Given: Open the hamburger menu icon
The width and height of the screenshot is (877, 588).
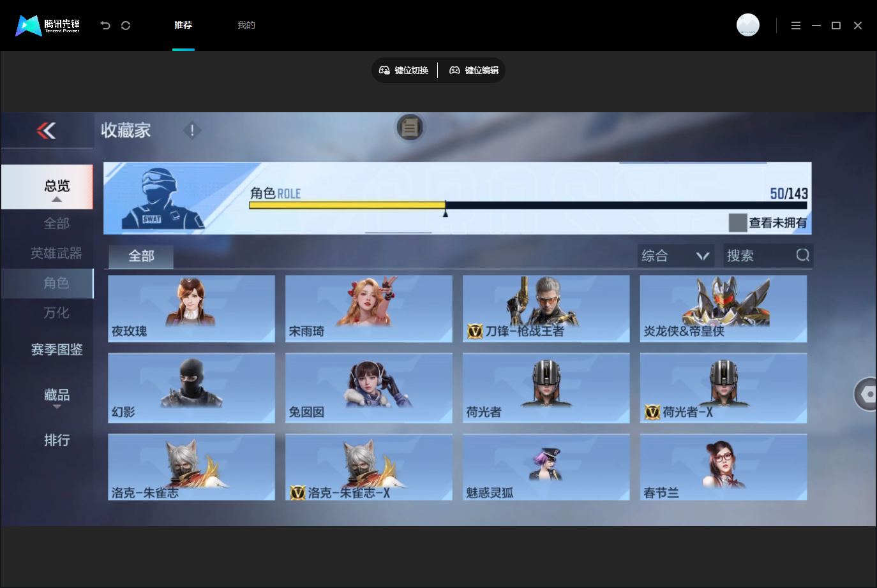Looking at the screenshot, I should point(796,26).
